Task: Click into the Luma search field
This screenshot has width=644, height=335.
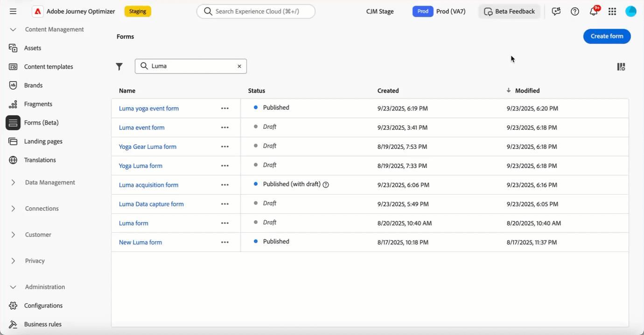Action: point(191,66)
